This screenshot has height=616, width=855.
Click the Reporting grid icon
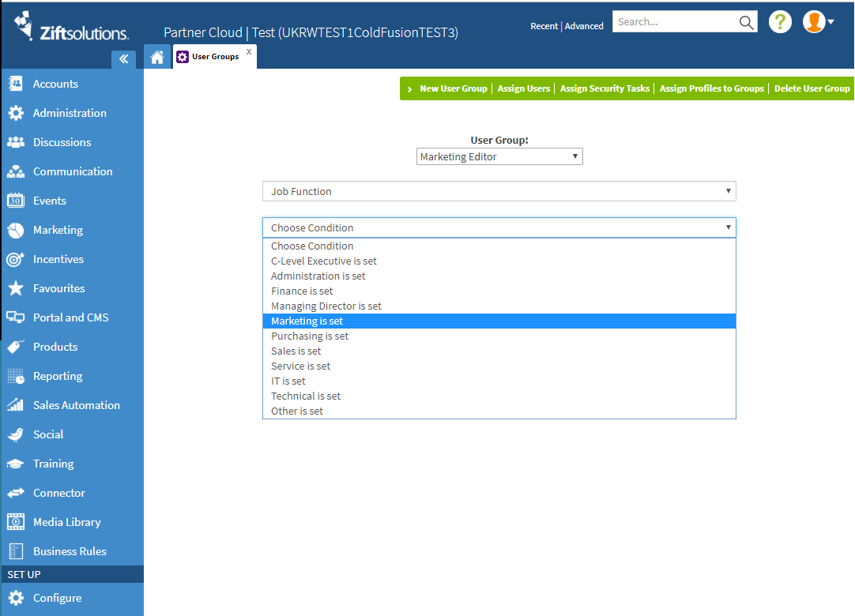(x=16, y=376)
